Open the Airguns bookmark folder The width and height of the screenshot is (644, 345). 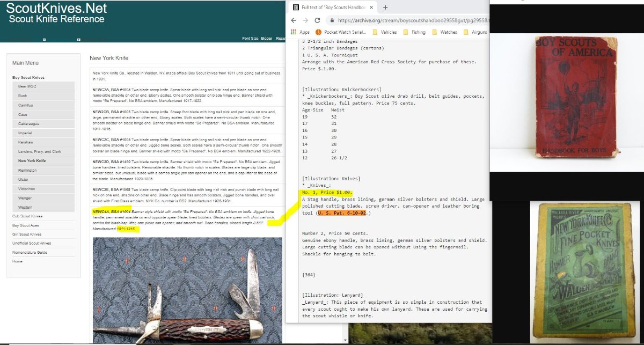coord(475,32)
